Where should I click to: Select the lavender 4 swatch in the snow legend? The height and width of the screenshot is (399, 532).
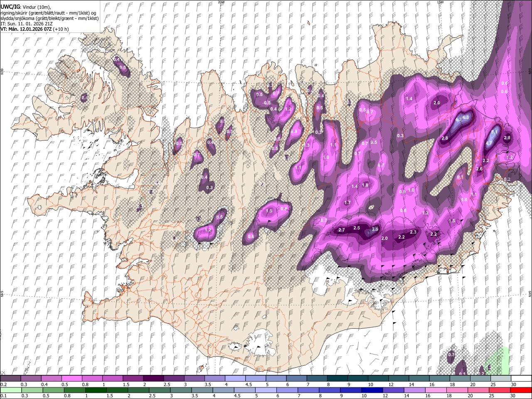tap(235, 379)
